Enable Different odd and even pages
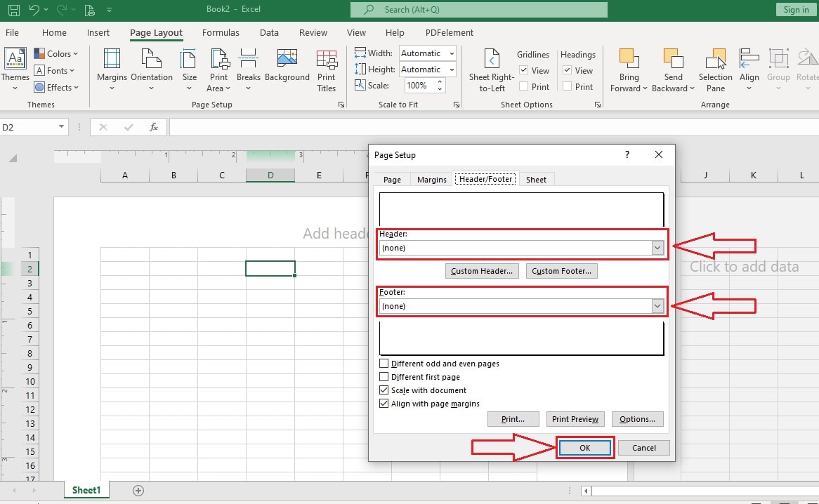Screen dimensions: 819x504 coord(384,364)
